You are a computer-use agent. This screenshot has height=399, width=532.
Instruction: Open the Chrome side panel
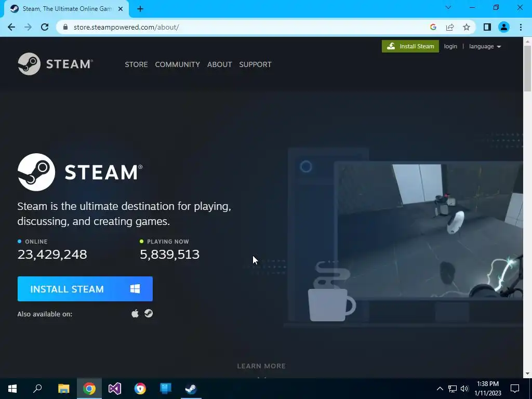[x=487, y=27]
